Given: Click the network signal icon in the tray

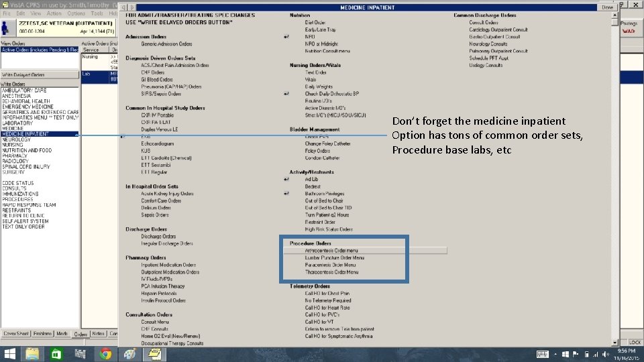Looking at the screenshot, I should point(596,354).
